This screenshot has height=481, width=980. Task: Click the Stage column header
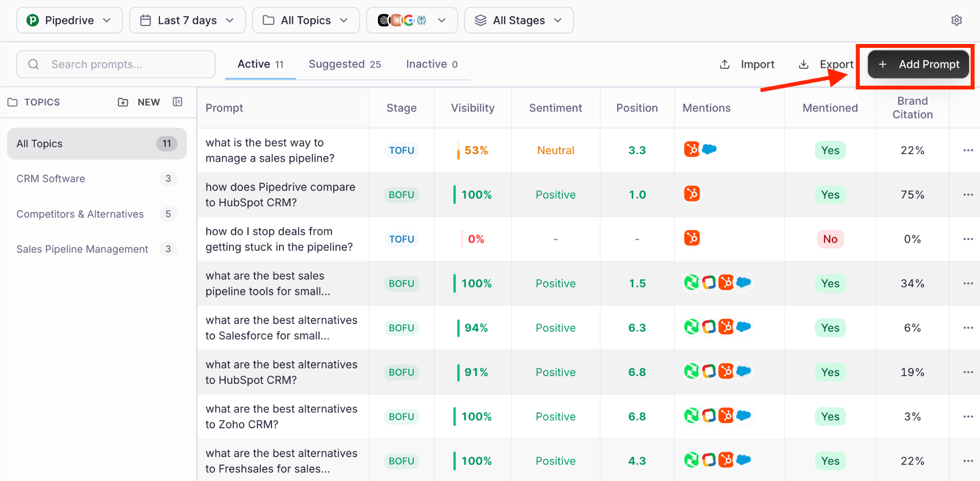tap(401, 108)
